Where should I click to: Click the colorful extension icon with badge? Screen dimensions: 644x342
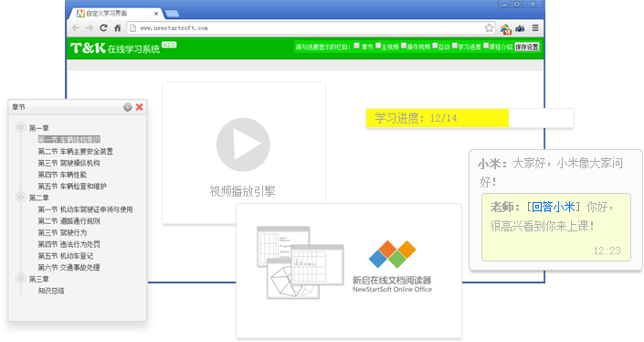click(505, 28)
